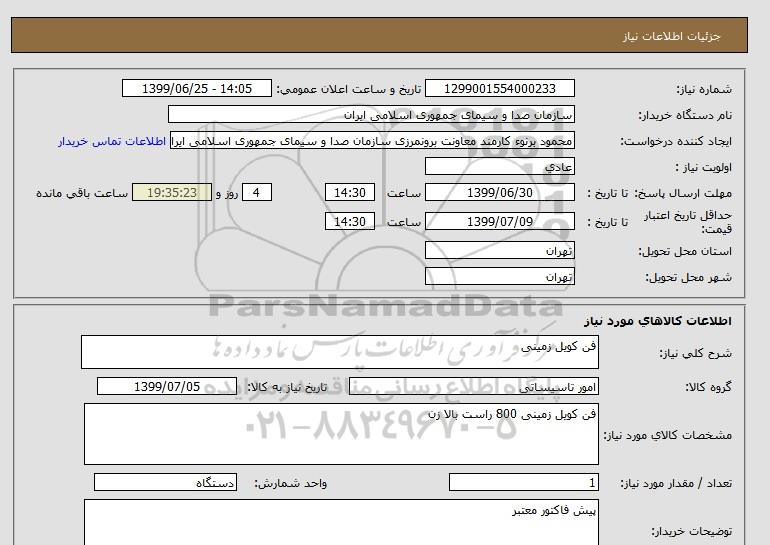Select the price validity time 14:30 field
Image resolution: width=770 pixels, height=545 pixels.
[x=350, y=222]
